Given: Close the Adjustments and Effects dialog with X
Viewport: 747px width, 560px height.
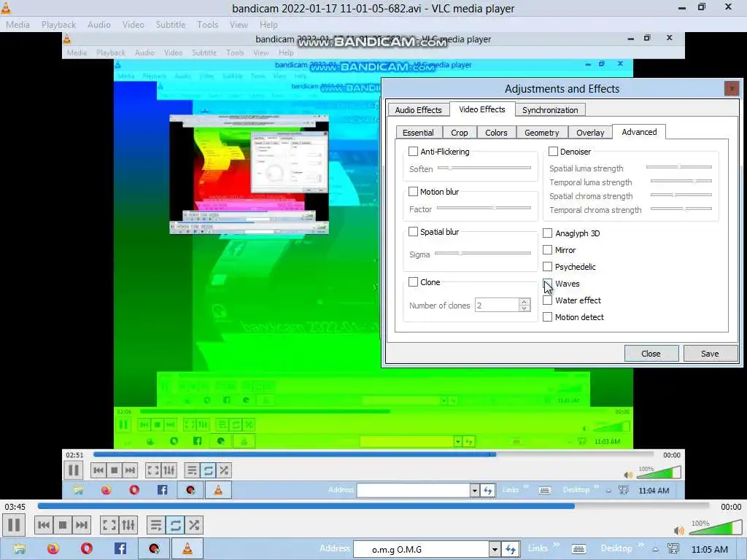Looking at the screenshot, I should [731, 88].
